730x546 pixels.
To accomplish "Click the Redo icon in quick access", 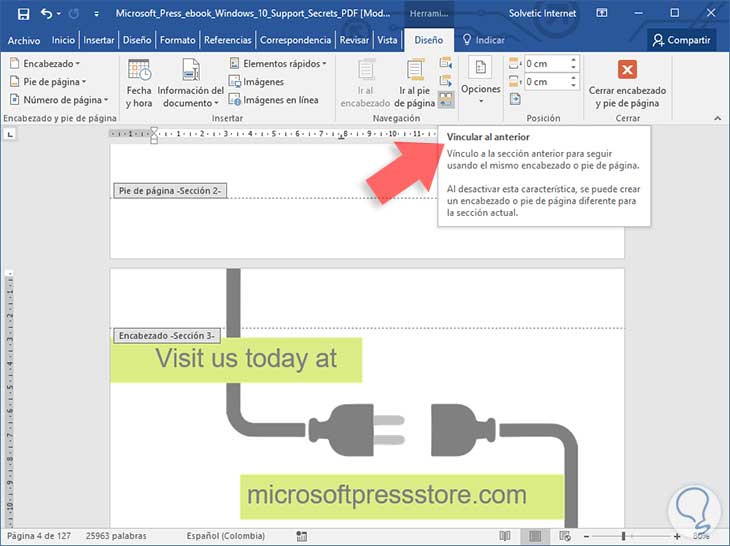I will (74, 13).
